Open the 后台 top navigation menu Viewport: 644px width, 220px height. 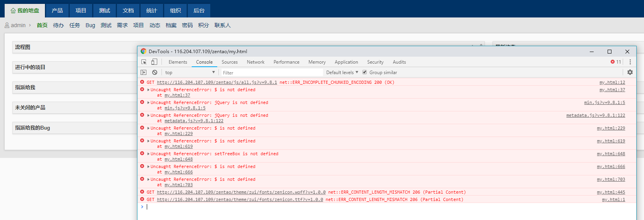tap(199, 10)
